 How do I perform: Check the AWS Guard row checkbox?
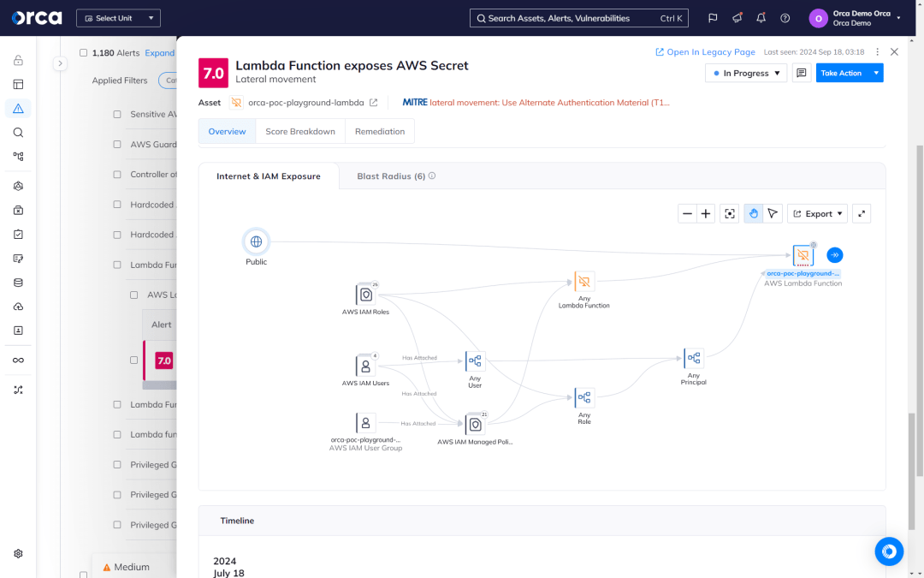(117, 145)
